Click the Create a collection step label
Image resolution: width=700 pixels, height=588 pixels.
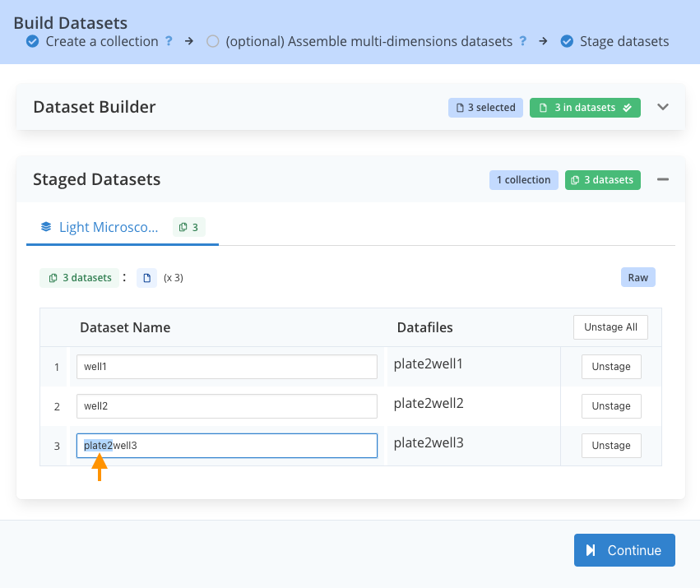click(x=102, y=41)
